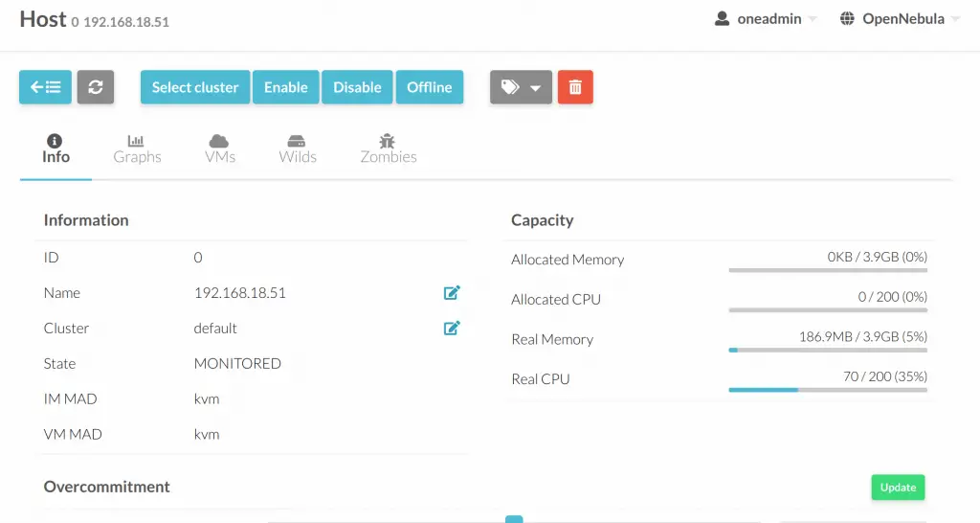The height and width of the screenshot is (523, 980).
Task: Open the labels tag dropdown
Action: [521, 87]
